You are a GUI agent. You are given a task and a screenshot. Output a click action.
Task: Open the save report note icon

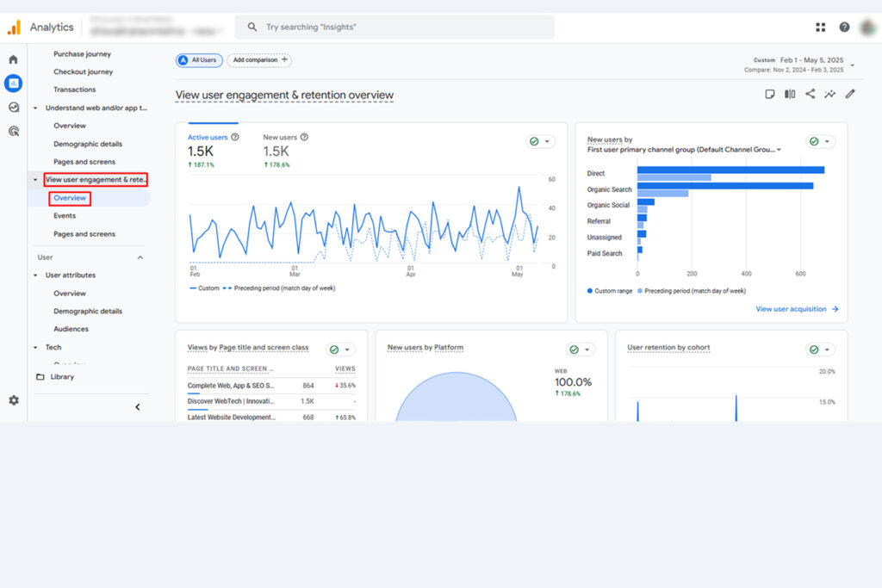[x=769, y=94]
